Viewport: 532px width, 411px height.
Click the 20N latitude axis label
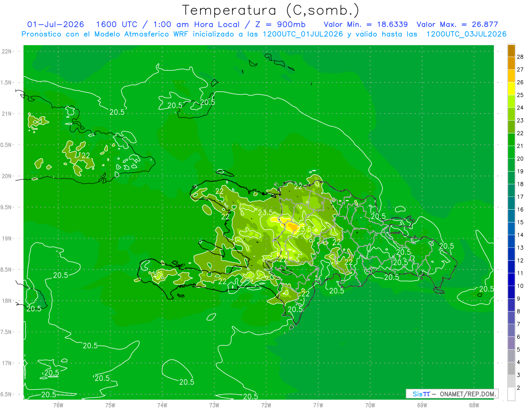coord(7,176)
